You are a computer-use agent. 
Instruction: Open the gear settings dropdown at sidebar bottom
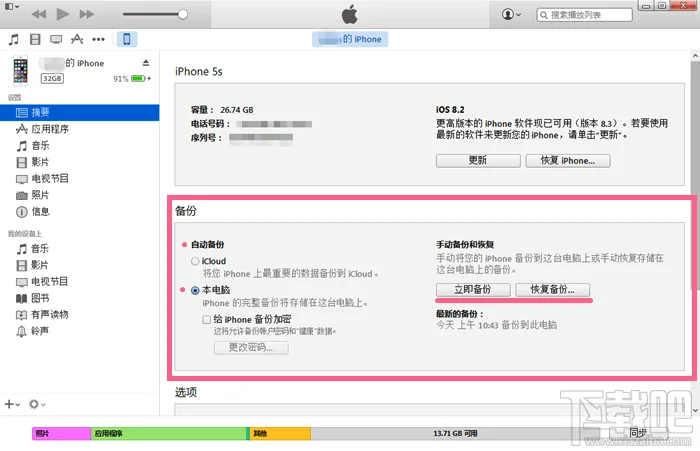[37, 404]
